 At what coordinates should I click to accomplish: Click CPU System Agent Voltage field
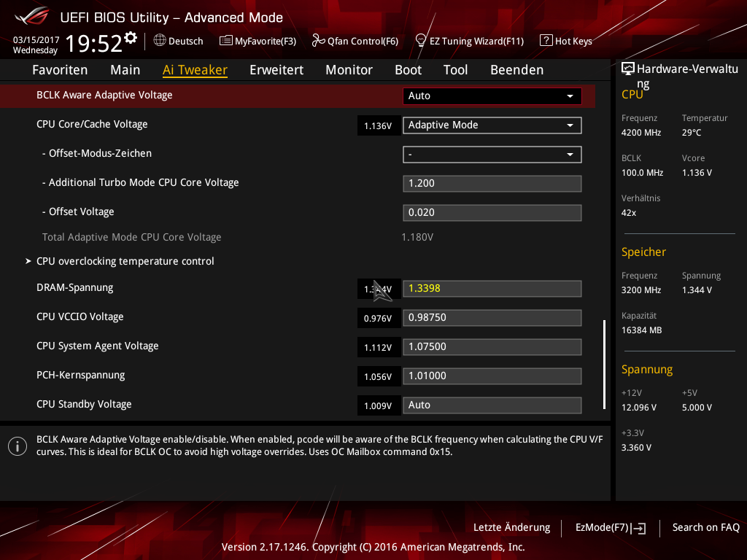[492, 346]
